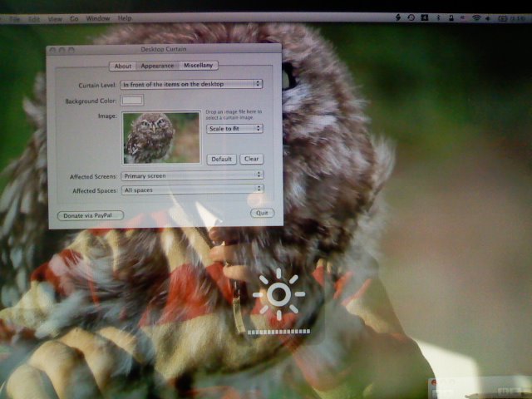The width and height of the screenshot is (532, 399).
Task: Open the Go menu
Action: click(x=74, y=18)
